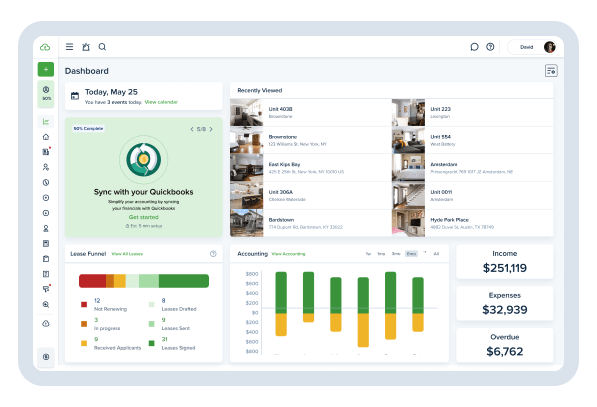Screen dimensions: 597x407
Task: Open the hamburger menu
Action: [x=69, y=47]
